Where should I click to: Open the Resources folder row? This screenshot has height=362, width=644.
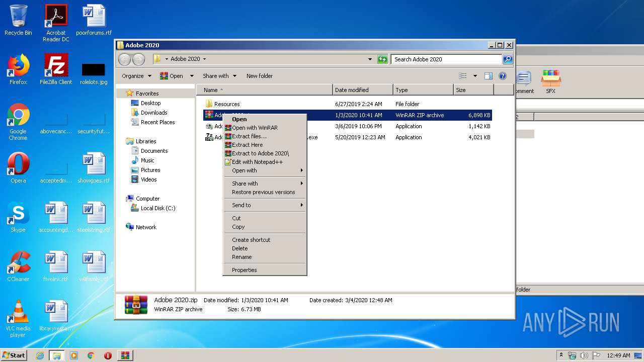347,104
